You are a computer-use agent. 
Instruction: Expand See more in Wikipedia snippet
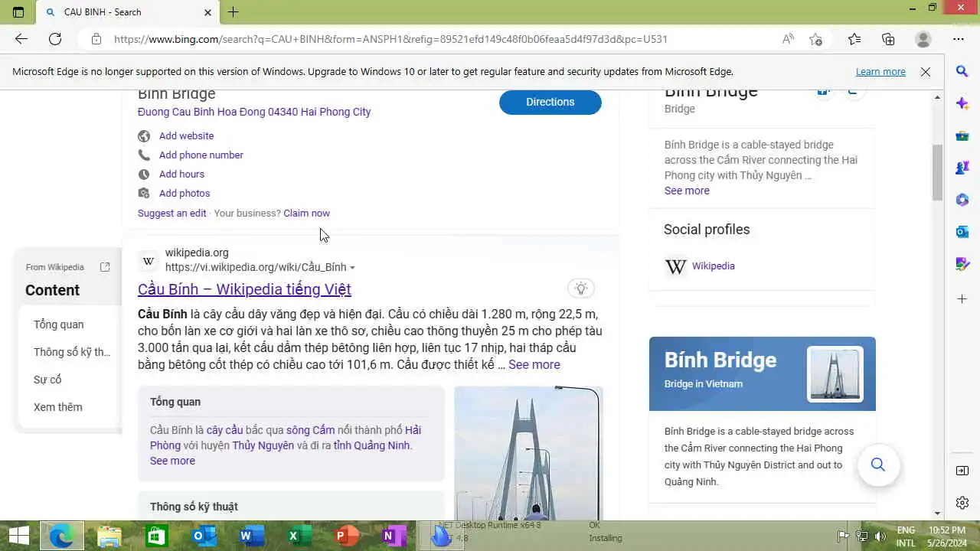[534, 365]
